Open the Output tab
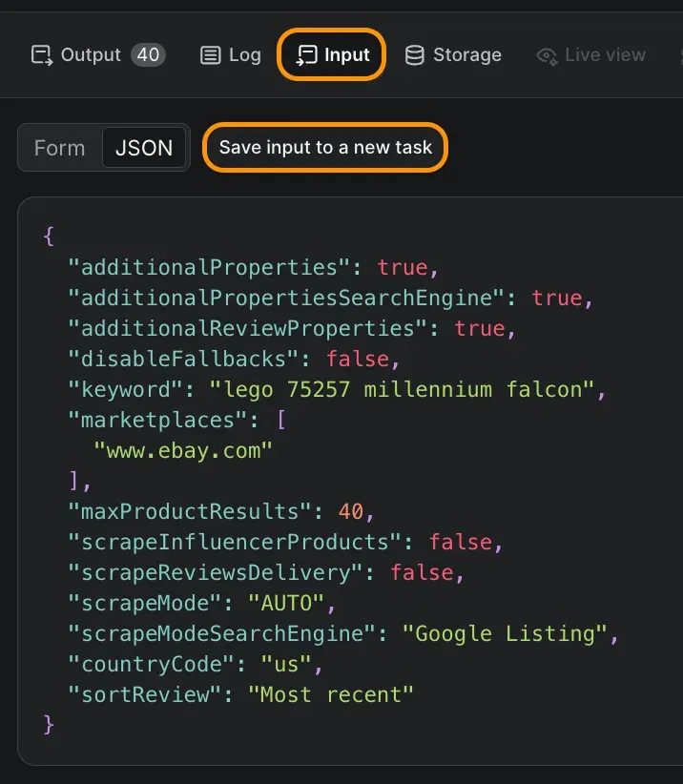683x784 pixels. point(98,54)
